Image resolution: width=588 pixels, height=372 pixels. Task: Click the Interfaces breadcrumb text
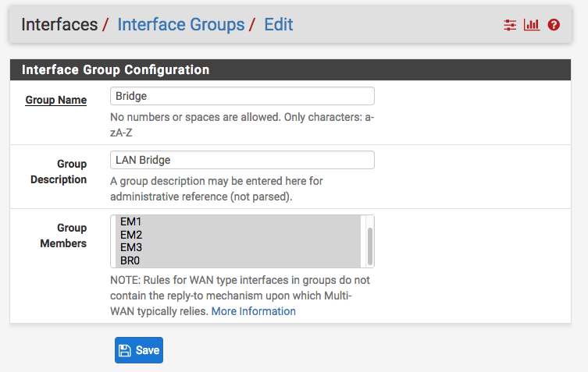(x=59, y=24)
